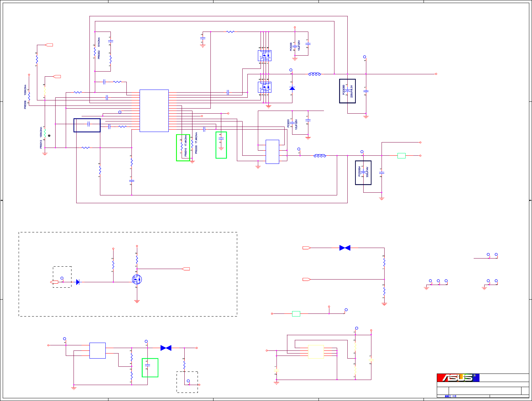Select the blue IC block at bottom left

[98, 350]
